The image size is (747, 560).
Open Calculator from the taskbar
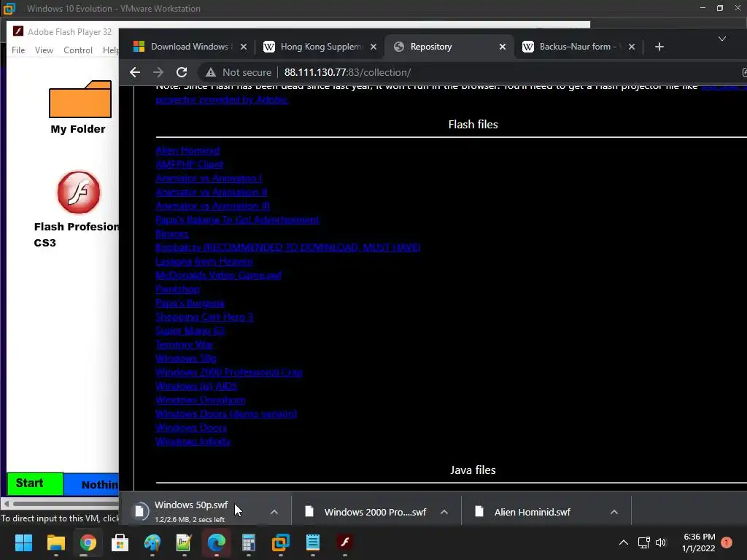249,542
